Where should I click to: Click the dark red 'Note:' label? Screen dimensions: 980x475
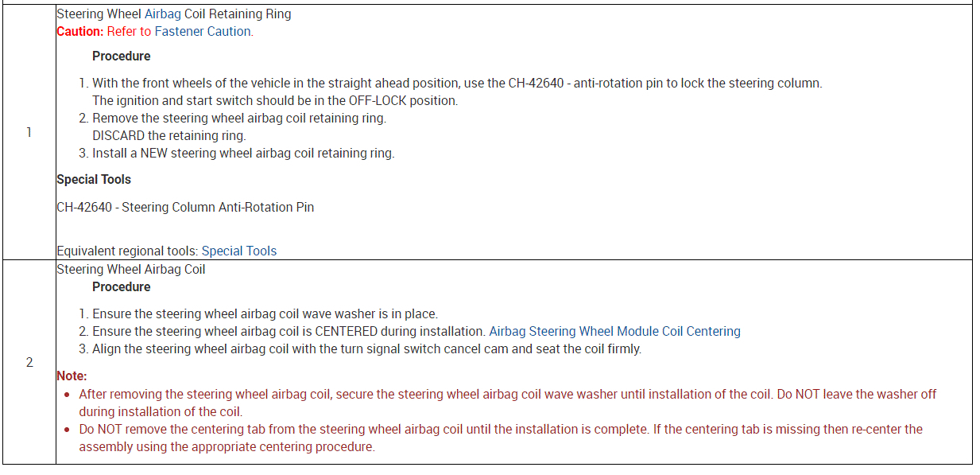tap(72, 376)
